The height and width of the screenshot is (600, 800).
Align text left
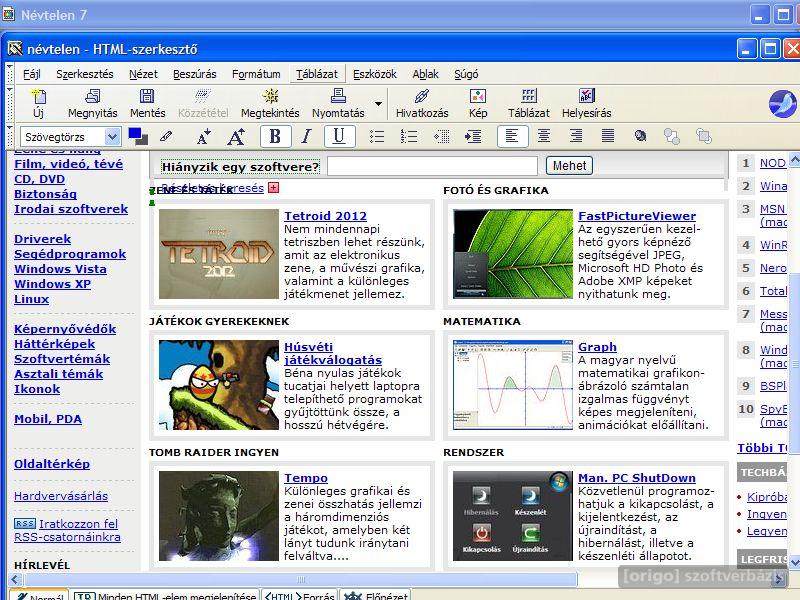[x=512, y=136]
